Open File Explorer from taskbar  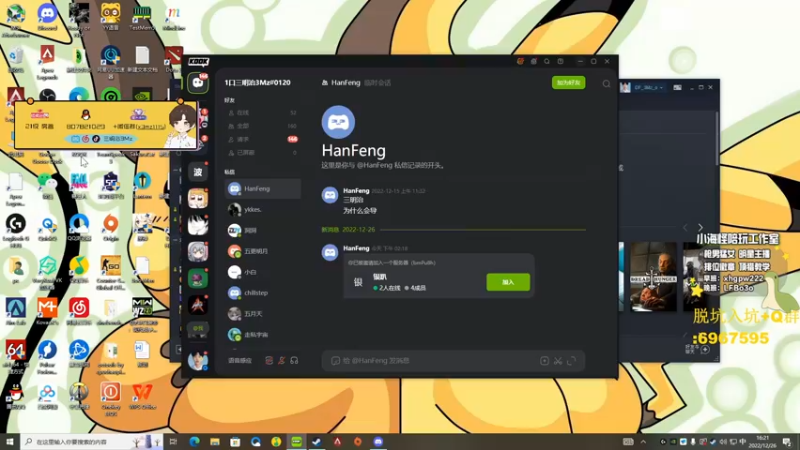point(215,442)
